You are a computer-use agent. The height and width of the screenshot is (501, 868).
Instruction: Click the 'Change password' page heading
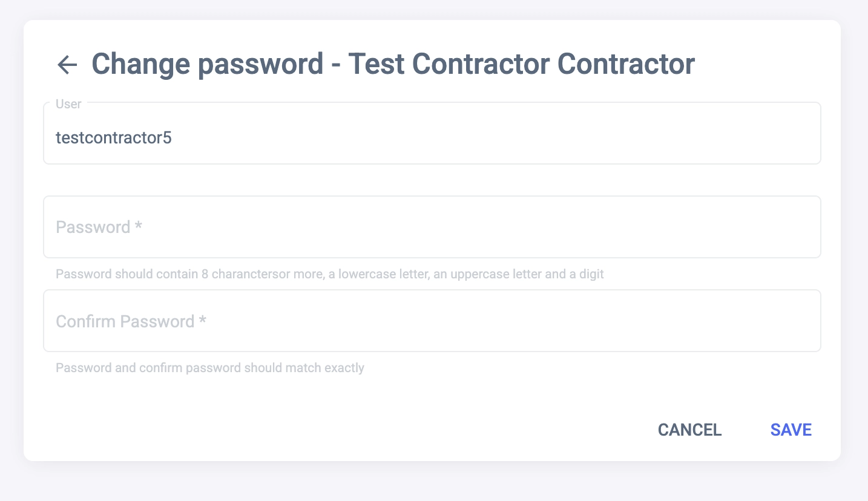[x=207, y=64]
